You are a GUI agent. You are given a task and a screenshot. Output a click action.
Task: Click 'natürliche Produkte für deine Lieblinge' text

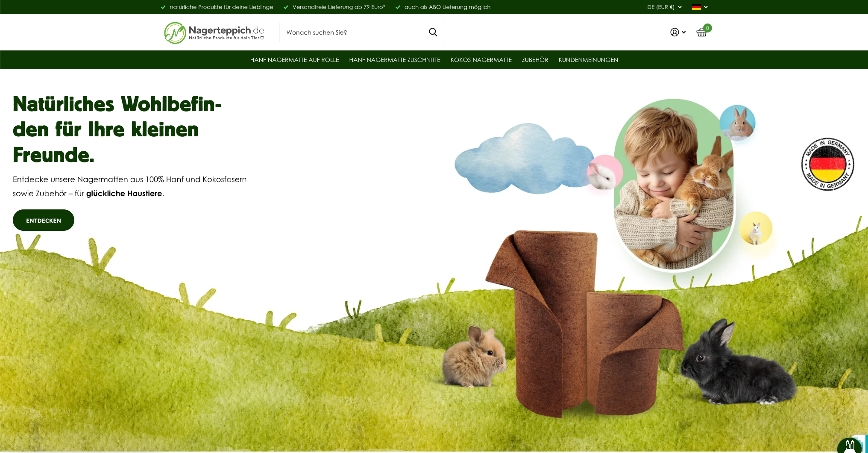221,7
